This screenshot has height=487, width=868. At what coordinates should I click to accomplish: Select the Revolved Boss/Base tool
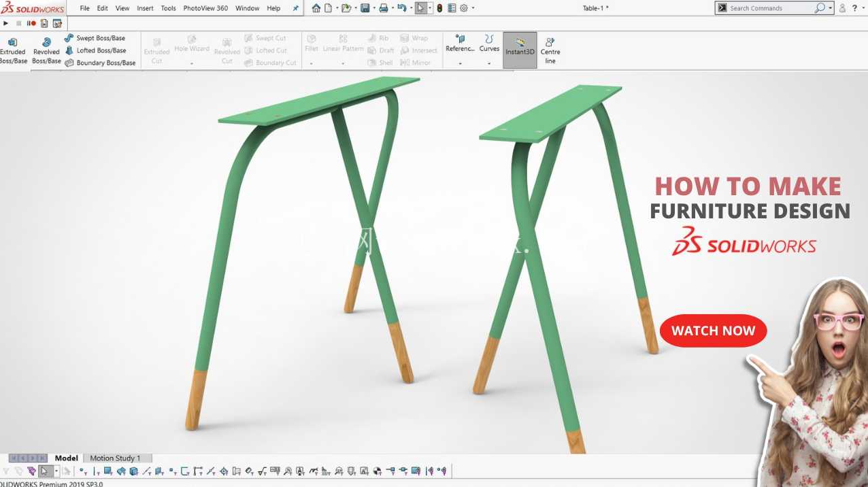pyautogui.click(x=46, y=51)
